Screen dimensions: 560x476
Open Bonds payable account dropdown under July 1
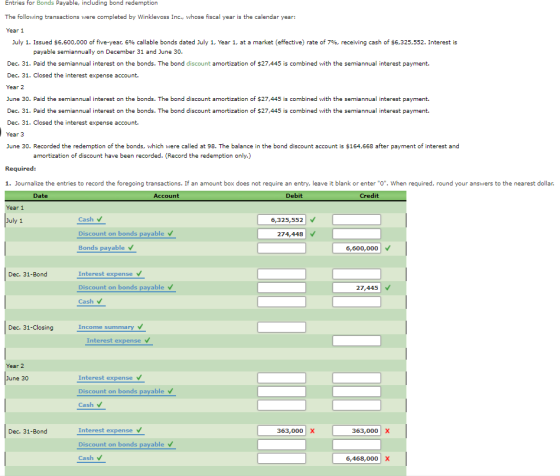[106, 248]
